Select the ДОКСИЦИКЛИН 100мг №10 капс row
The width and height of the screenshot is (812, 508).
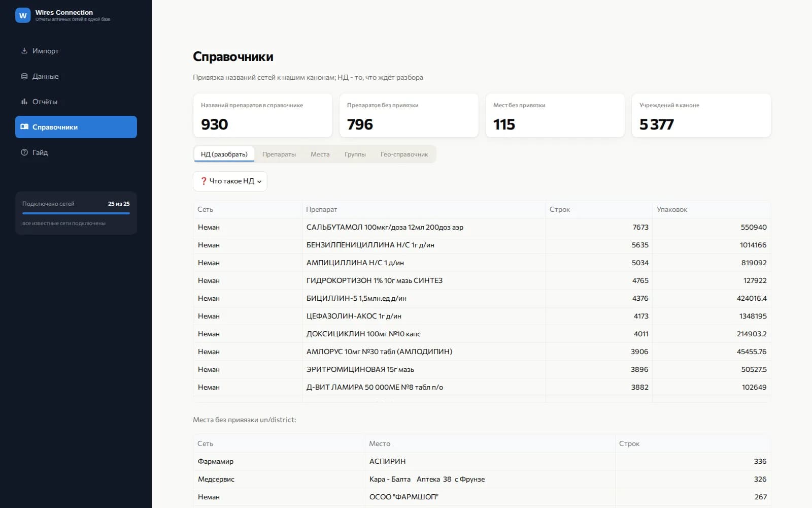tap(482, 334)
